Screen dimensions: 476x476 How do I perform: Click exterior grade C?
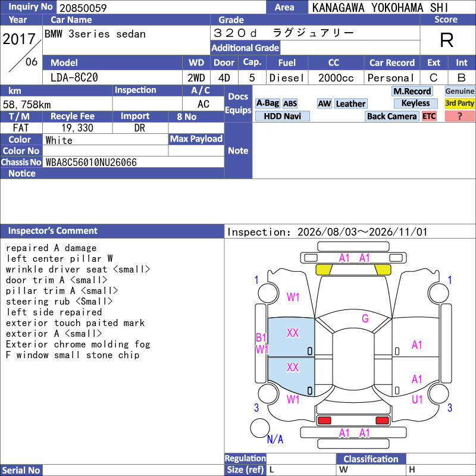coord(434,78)
